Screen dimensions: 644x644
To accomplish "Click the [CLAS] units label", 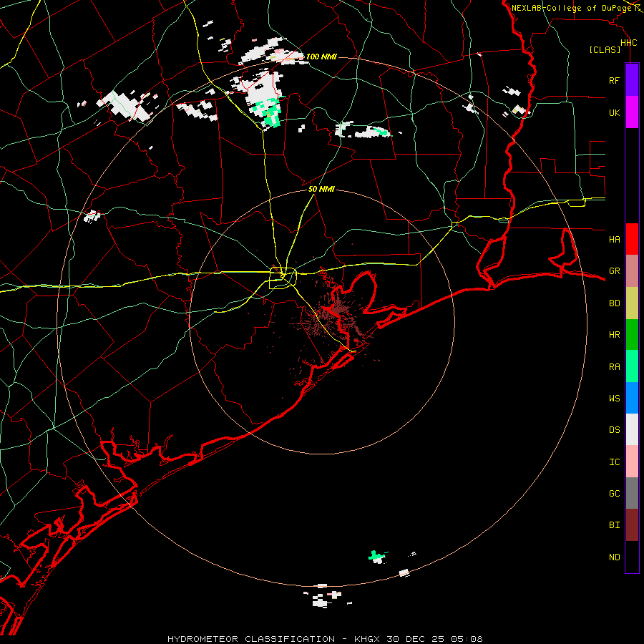I will tap(605, 50).
